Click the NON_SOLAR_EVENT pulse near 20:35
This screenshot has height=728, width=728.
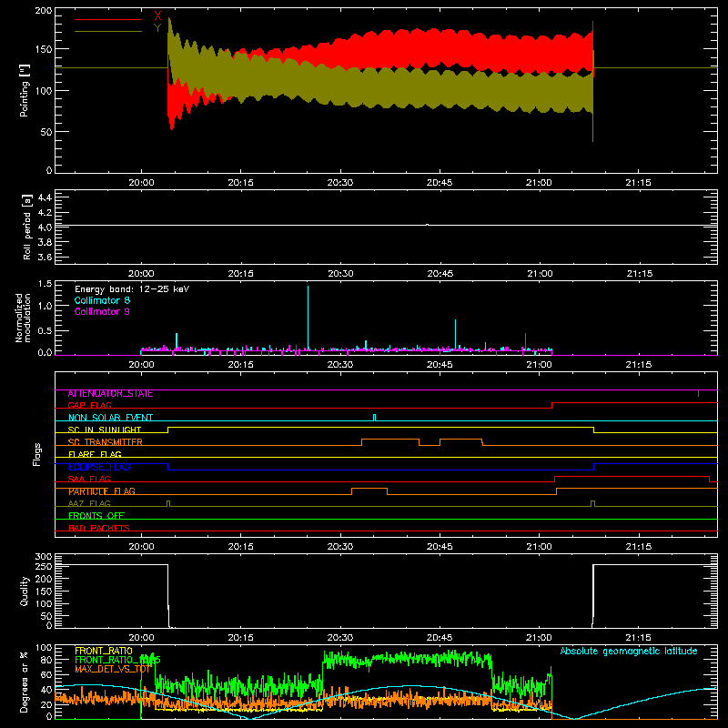[375, 418]
